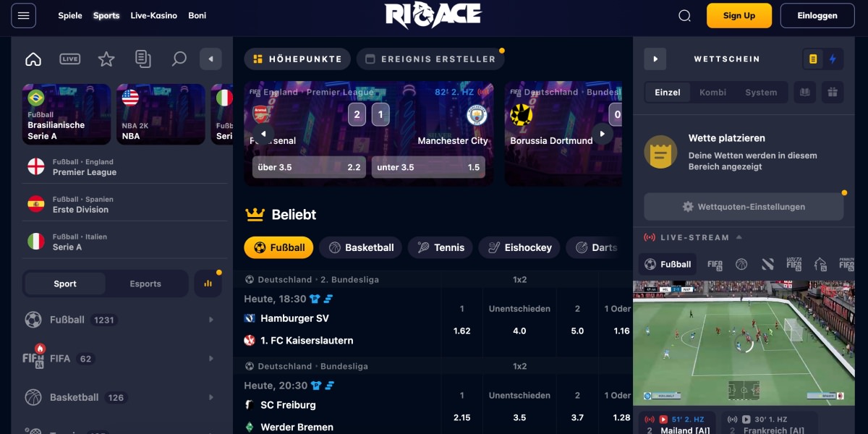Select the Basketball tab under Beliebt
This screenshot has height=434, width=868.
(x=361, y=247)
